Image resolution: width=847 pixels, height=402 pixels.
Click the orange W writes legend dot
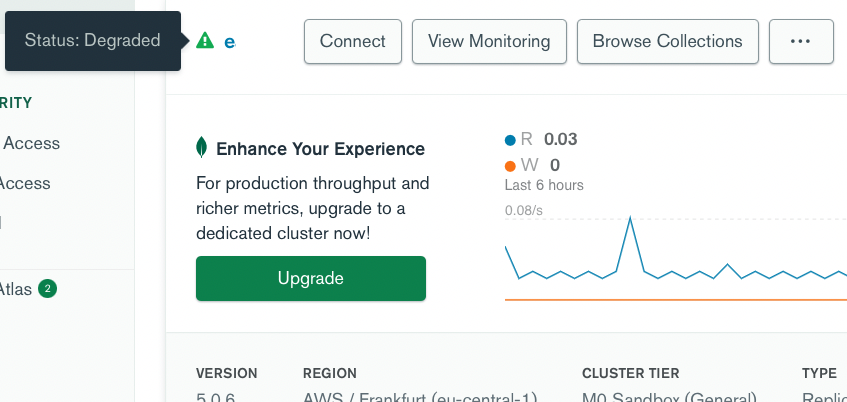pyautogui.click(x=511, y=166)
